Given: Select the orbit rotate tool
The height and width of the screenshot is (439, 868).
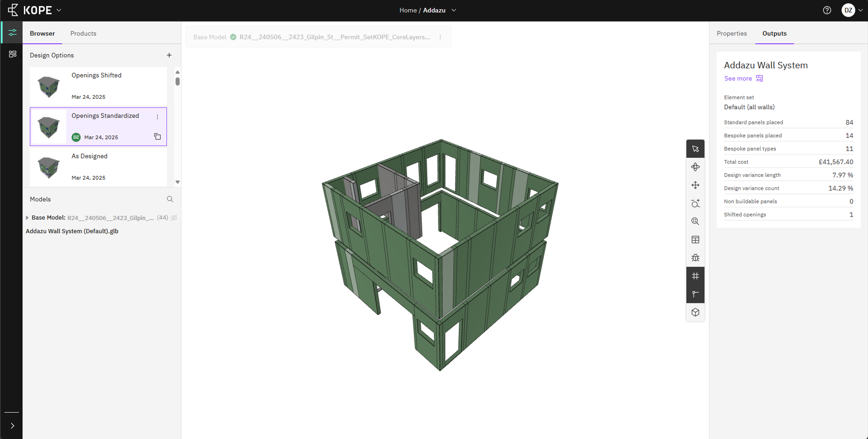Looking at the screenshot, I should (x=695, y=167).
